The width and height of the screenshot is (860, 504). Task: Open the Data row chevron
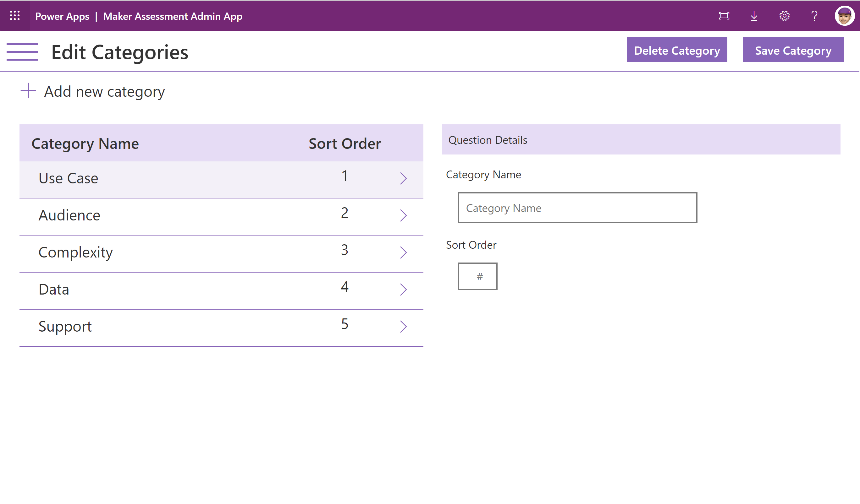[403, 290]
